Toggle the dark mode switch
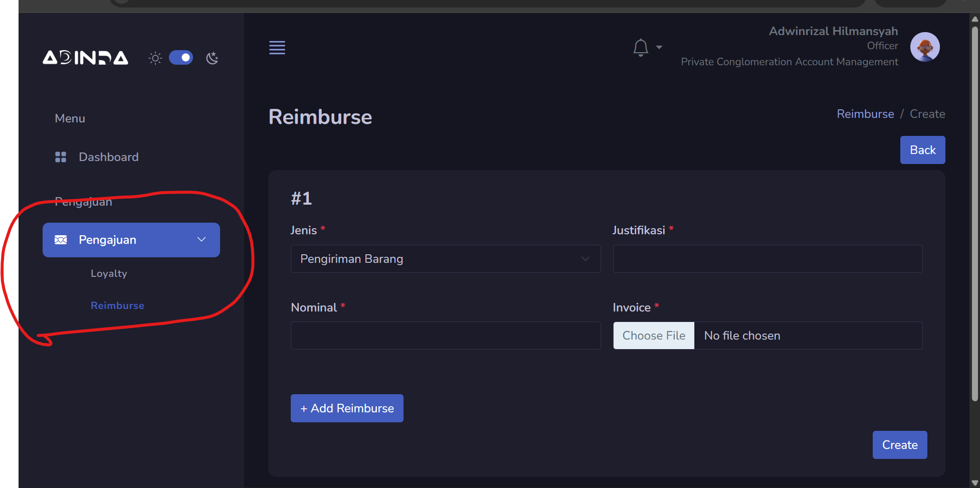Viewport: 980px width, 488px height. 181,58
